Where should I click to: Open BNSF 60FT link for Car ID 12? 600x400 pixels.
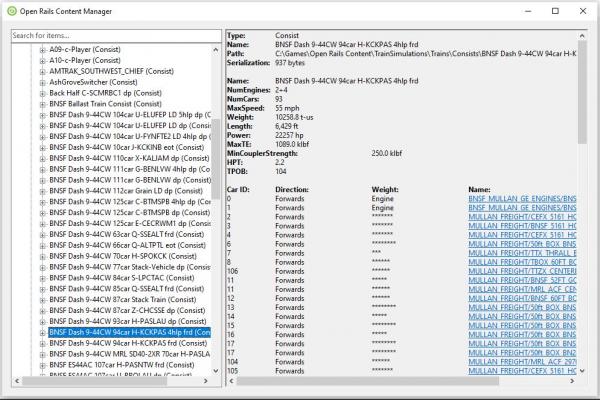click(522, 299)
